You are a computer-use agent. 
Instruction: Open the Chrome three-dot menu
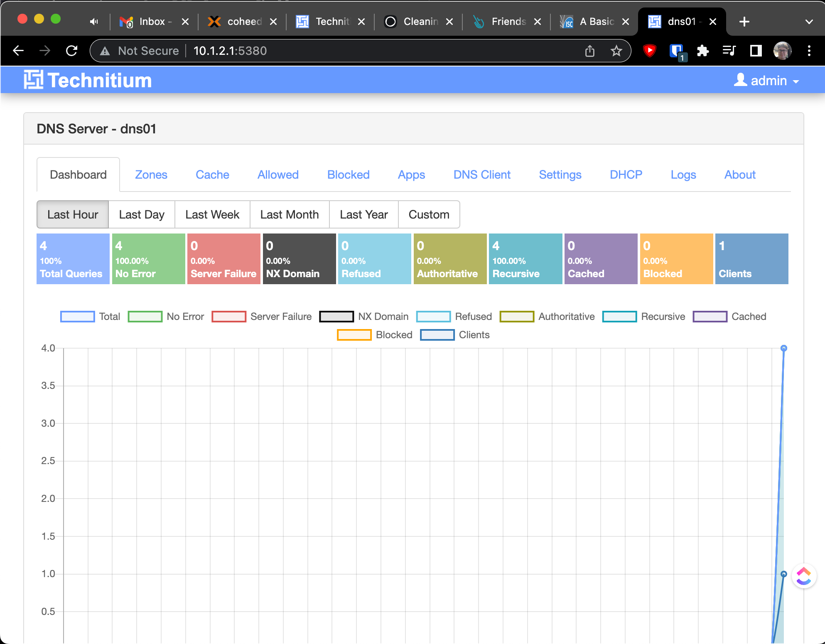[x=809, y=51]
